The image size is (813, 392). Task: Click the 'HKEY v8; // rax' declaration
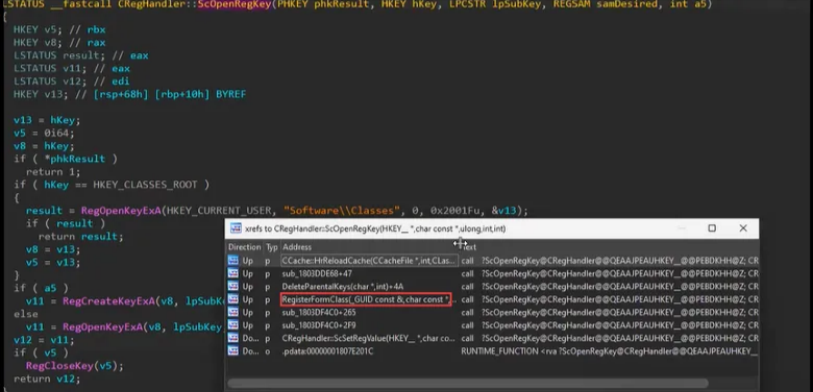click(x=60, y=43)
